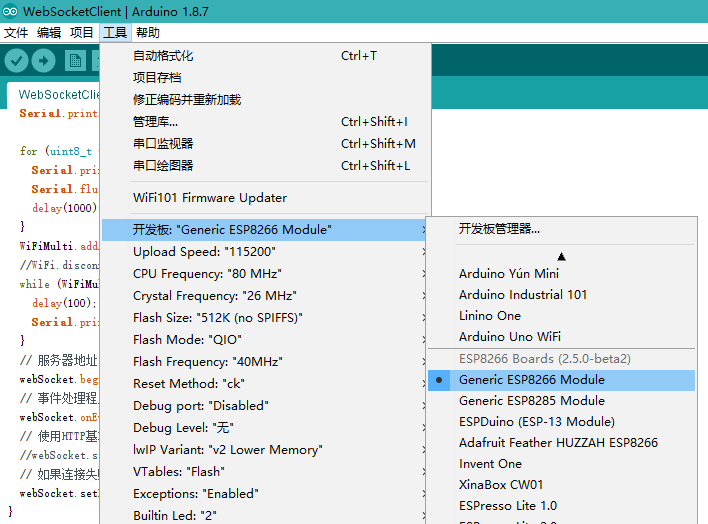Viewport: 708px width, 524px height.
Task: Click the Verify checkmark toolbar icon
Action: pyautogui.click(x=16, y=60)
